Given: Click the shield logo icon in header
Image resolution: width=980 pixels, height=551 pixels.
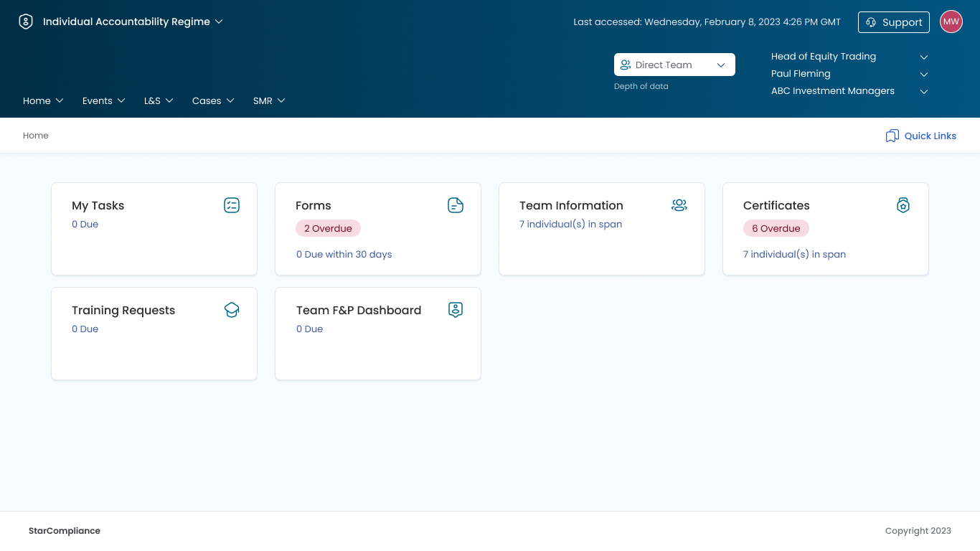Looking at the screenshot, I should click(26, 22).
